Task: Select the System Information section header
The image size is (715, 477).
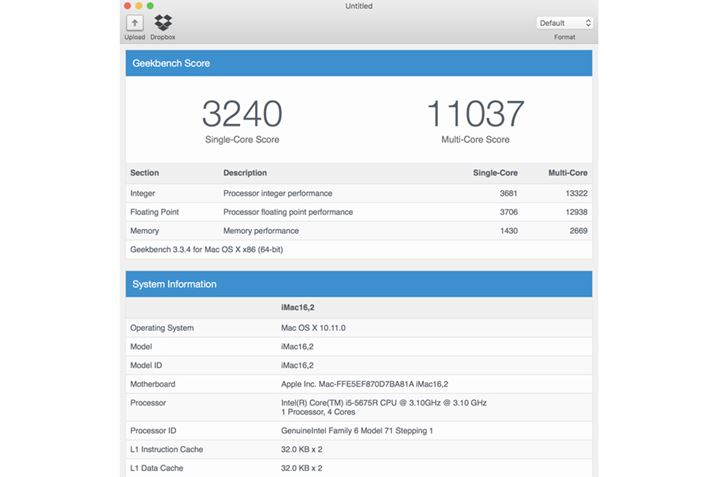Action: [x=358, y=284]
